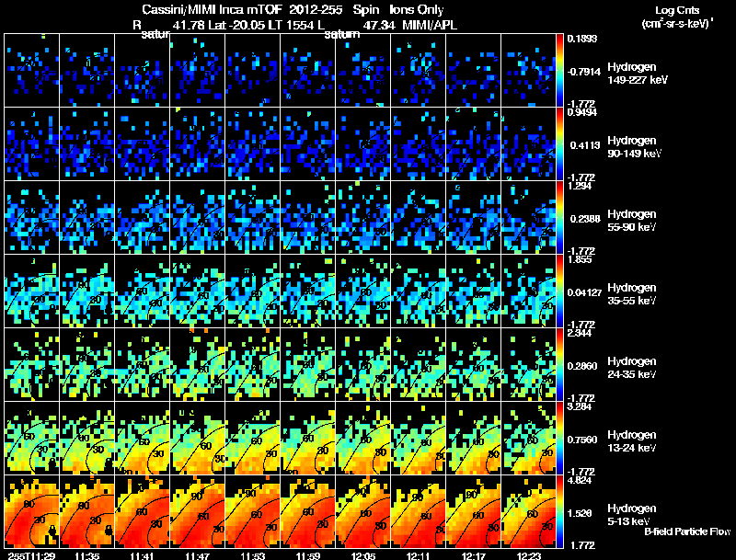
Task: Click the 12:05 time label
Action: (362, 555)
